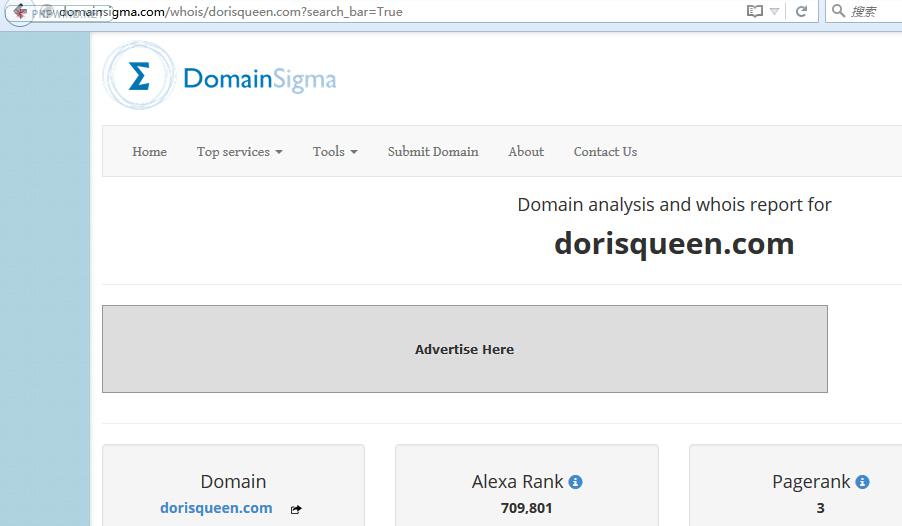
Task: Click the Pagerank card title
Action: coord(811,482)
